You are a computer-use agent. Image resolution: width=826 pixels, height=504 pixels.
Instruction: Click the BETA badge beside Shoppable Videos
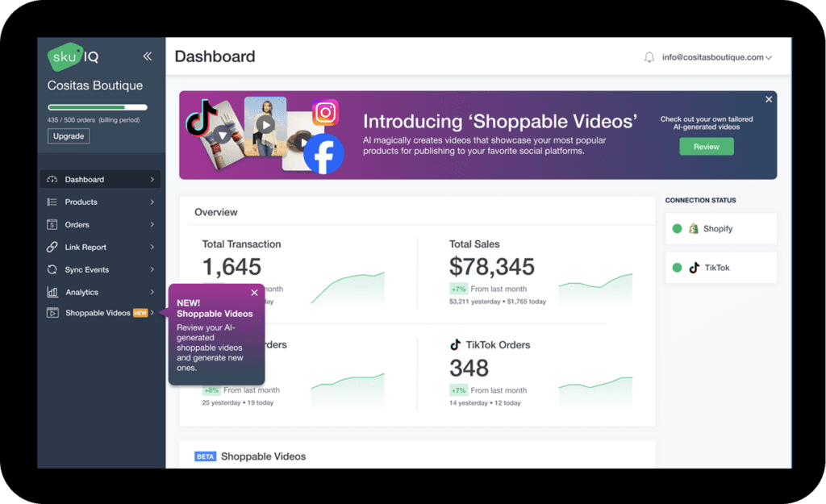(206, 456)
